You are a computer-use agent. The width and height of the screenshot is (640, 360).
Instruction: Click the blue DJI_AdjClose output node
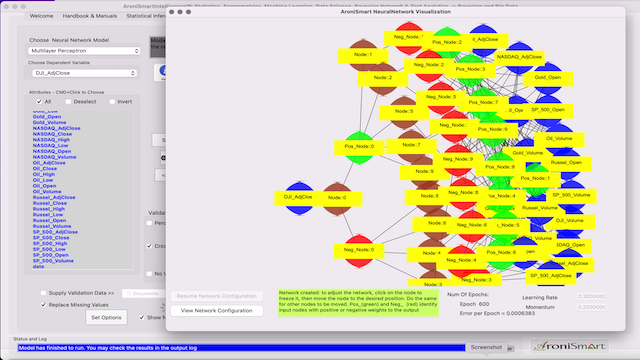click(300, 198)
